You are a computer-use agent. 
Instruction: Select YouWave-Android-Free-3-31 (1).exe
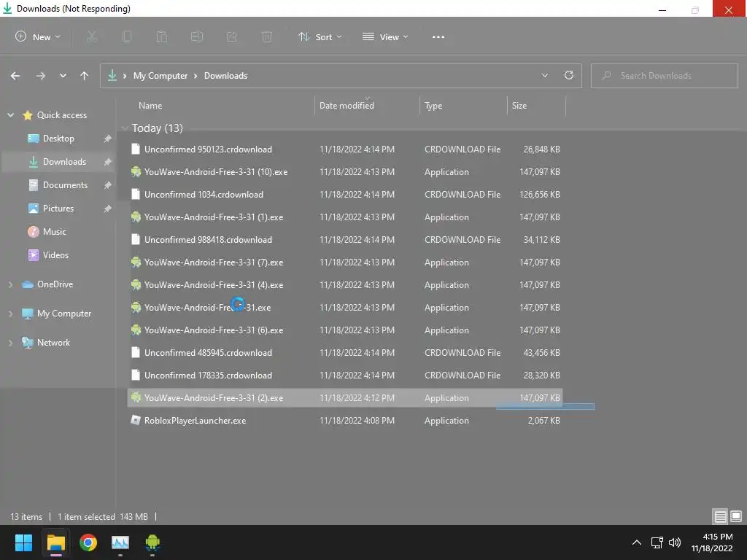click(x=345, y=217)
